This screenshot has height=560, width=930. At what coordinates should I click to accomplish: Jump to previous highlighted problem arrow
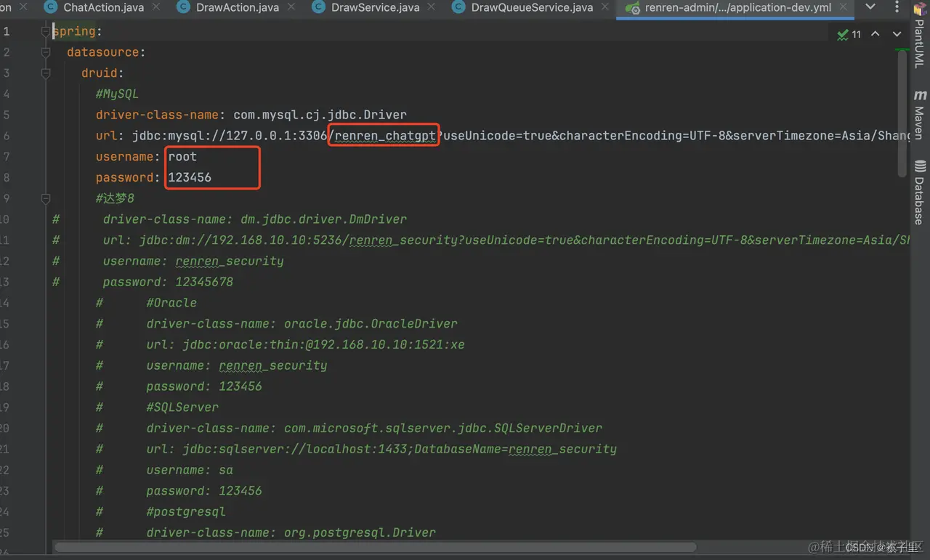pos(876,34)
